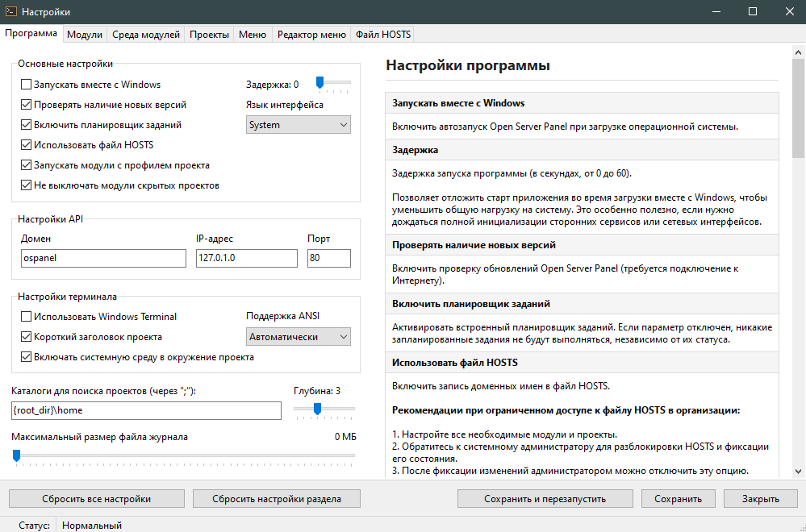Open the Поддержка ANSI dropdown
Screen dimensions: 806x532
[x=298, y=336]
